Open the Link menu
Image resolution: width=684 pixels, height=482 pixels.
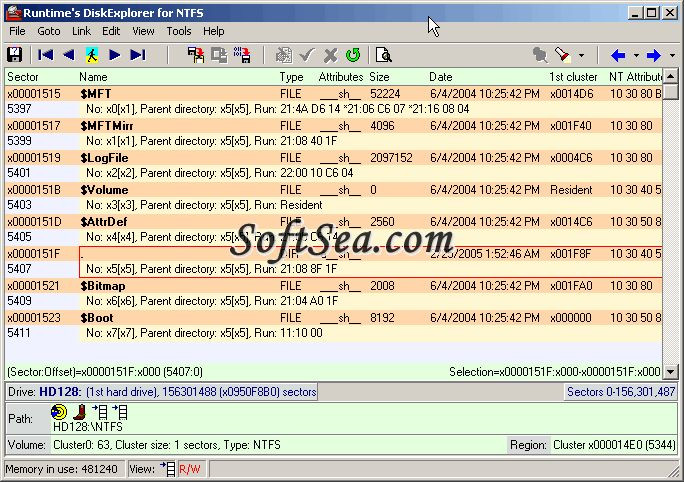coord(81,31)
